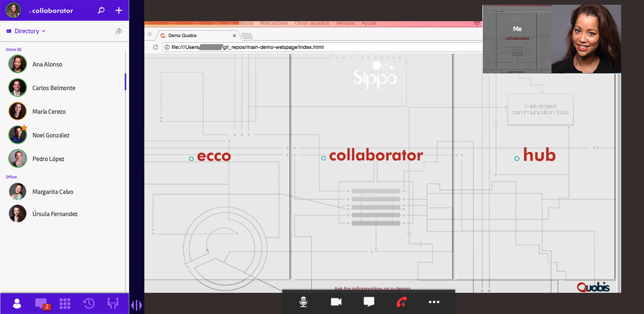Open the Marcadores menu
This screenshot has height=314, width=644.
click(274, 23)
